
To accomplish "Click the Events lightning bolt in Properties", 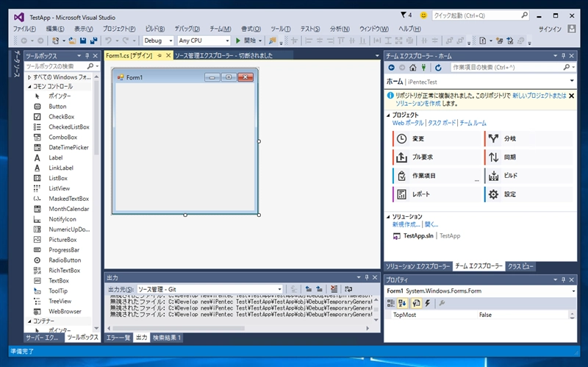I will pyautogui.click(x=428, y=303).
